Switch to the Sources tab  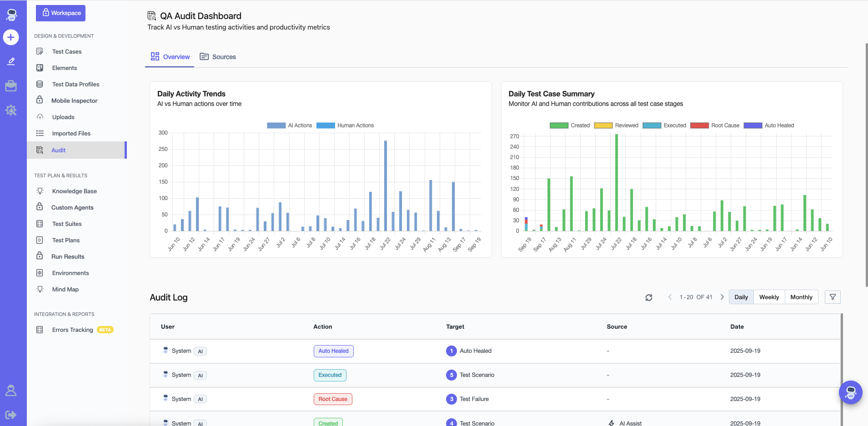(x=218, y=57)
